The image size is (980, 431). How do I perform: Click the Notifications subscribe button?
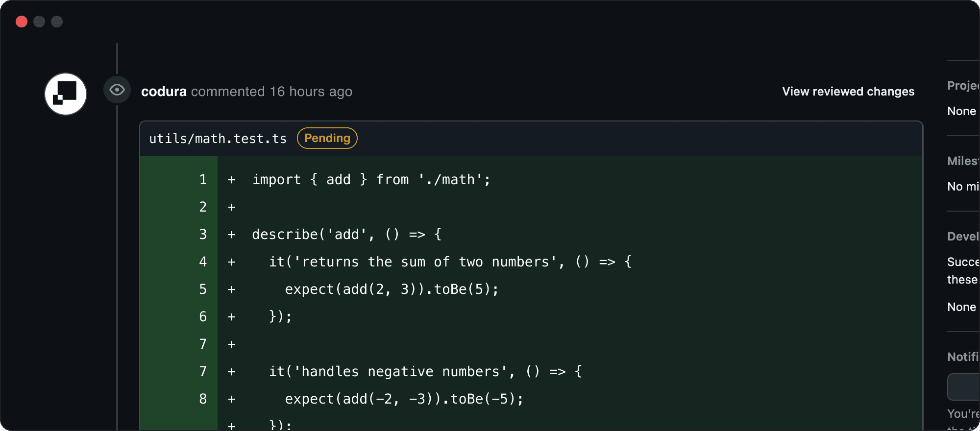coord(964,387)
